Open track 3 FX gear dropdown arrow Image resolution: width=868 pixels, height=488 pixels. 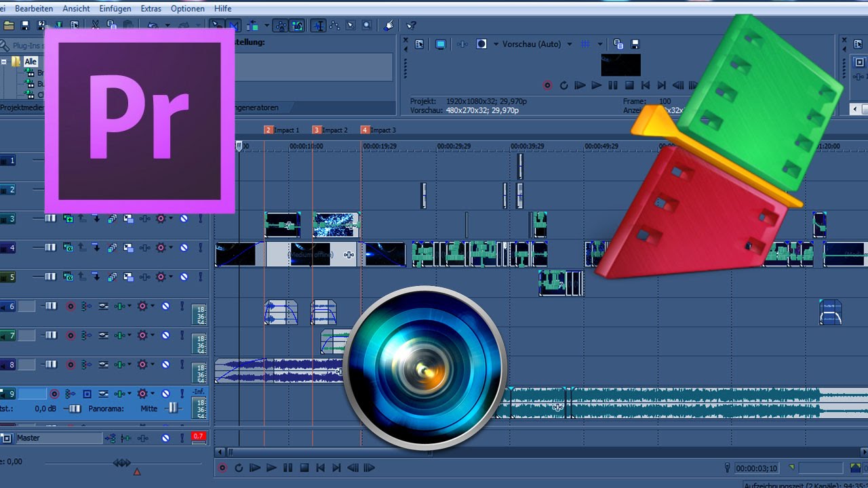171,218
